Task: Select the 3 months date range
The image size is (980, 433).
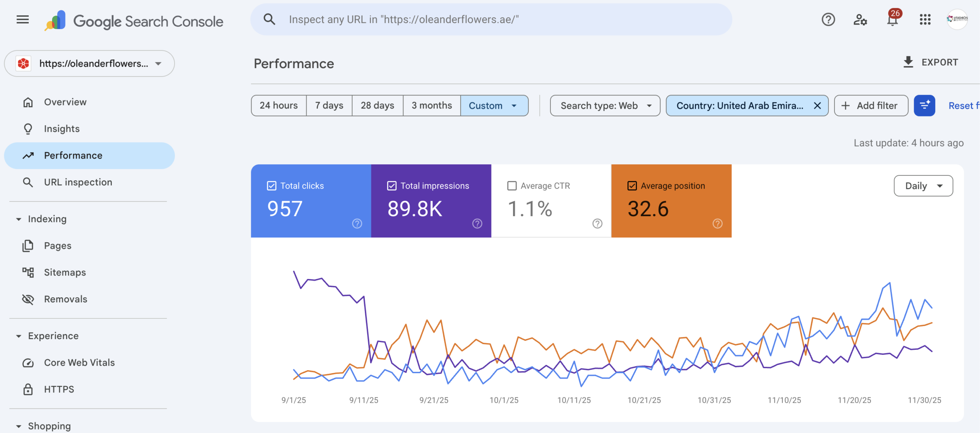Action: point(432,105)
